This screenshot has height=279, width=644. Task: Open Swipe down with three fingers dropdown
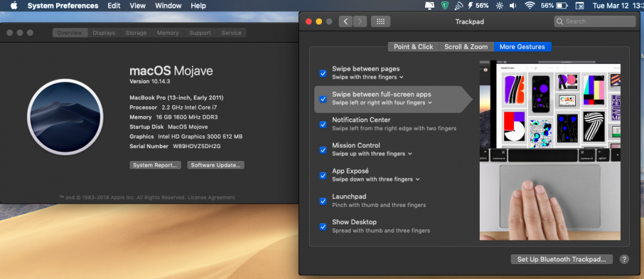[376, 179]
